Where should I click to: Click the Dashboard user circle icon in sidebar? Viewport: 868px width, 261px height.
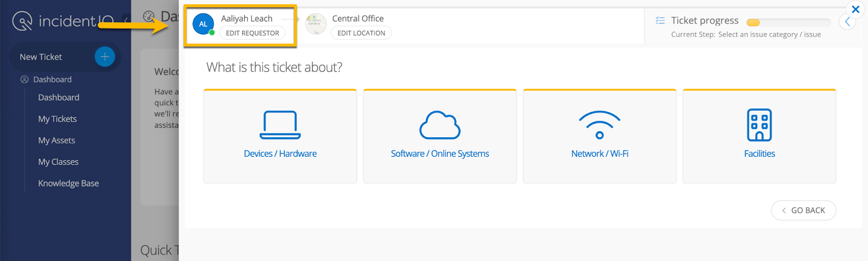[24, 79]
